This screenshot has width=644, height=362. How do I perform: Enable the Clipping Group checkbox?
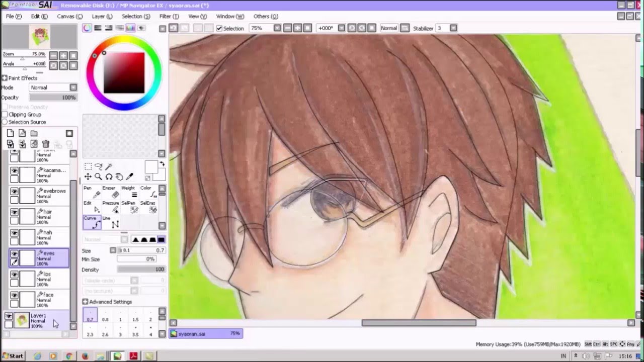pyautogui.click(x=5, y=115)
